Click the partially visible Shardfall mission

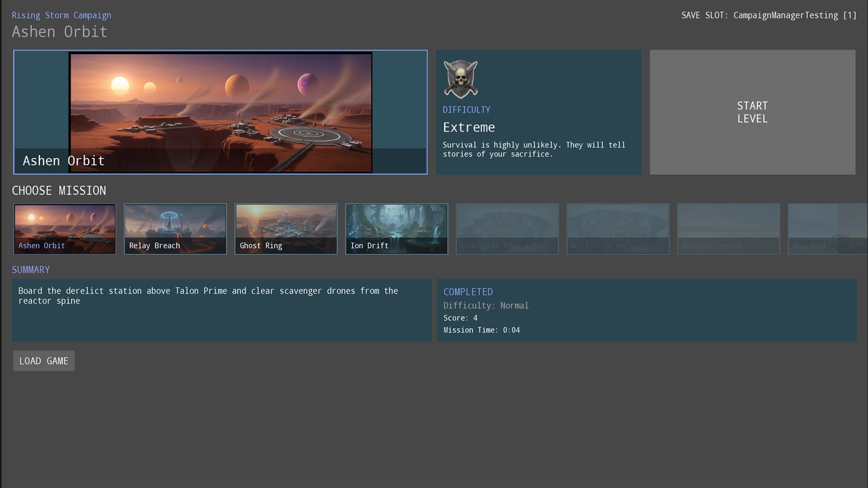827,229
